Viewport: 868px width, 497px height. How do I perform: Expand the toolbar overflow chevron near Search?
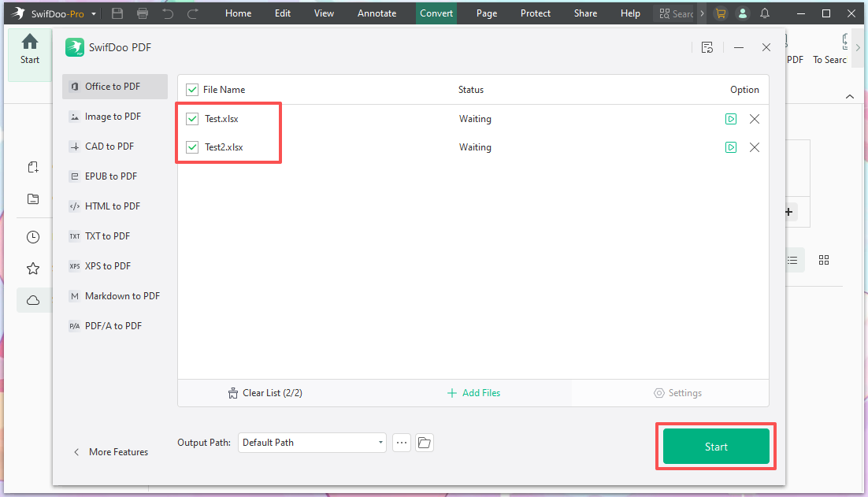(701, 13)
